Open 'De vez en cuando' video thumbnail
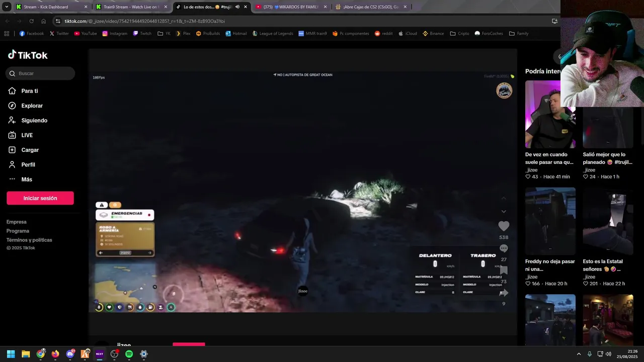 [550, 114]
